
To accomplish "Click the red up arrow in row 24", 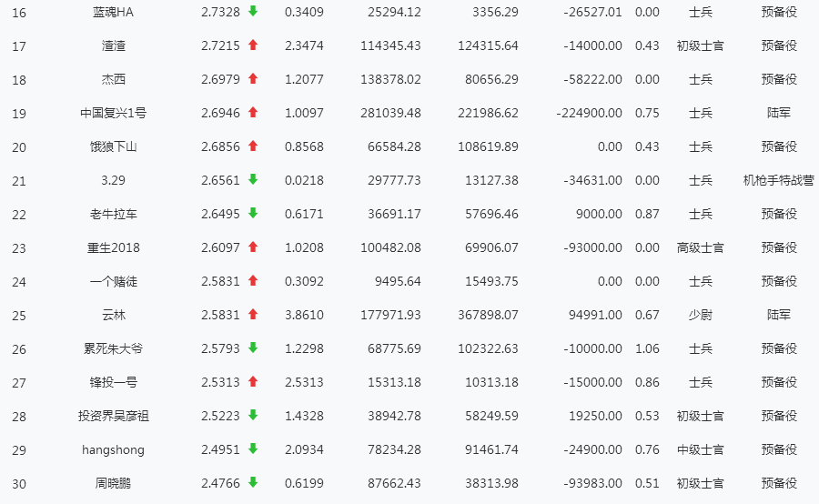I will click(x=253, y=280).
